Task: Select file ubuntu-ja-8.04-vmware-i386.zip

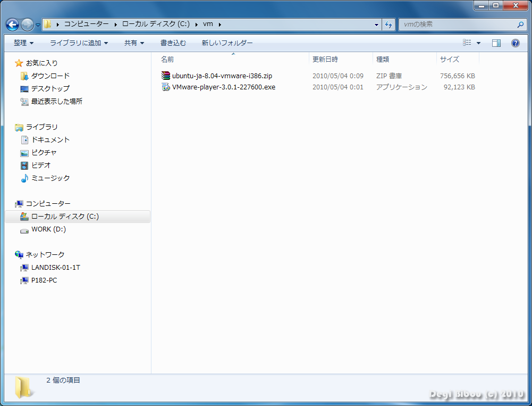Action: [222, 76]
